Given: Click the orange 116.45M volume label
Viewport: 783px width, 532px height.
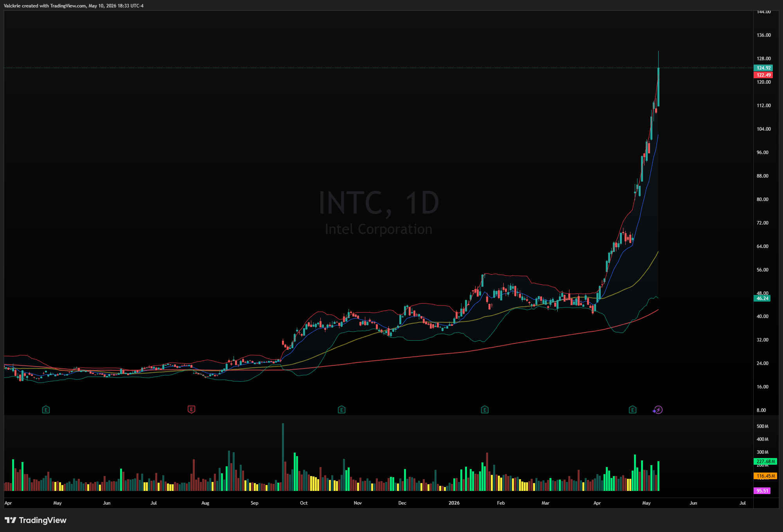Looking at the screenshot, I should [765, 476].
